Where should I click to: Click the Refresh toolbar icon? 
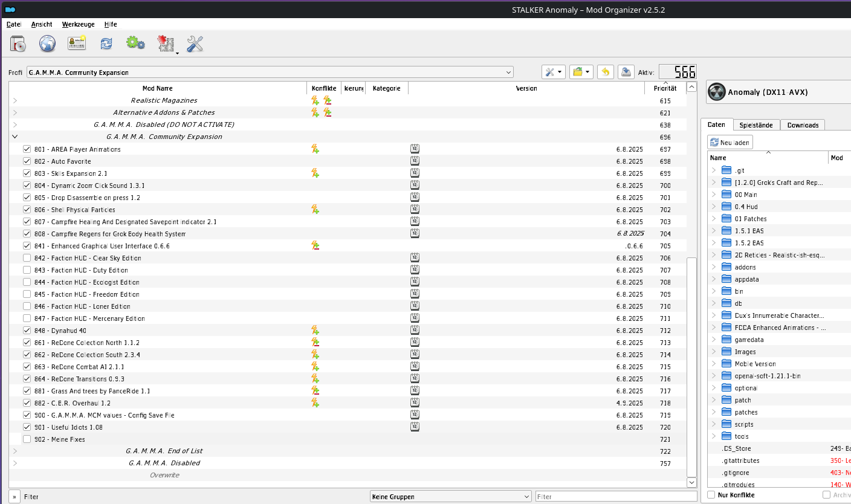tap(106, 44)
